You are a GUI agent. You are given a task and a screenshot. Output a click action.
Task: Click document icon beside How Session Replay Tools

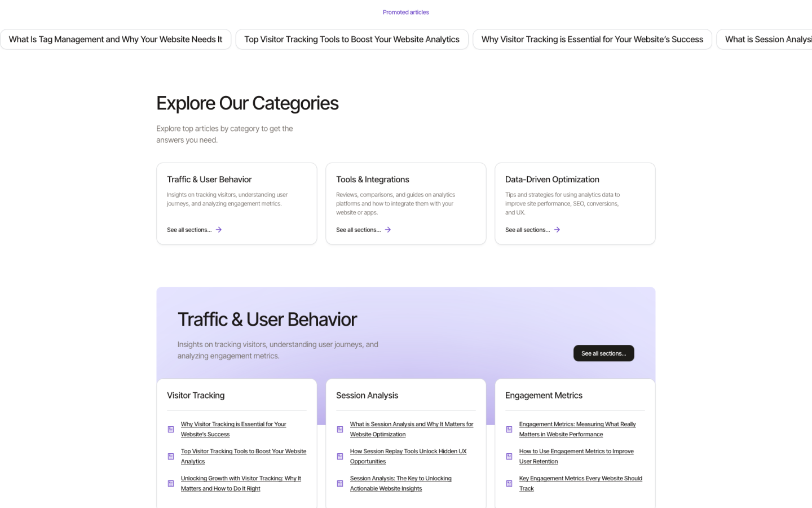click(x=340, y=457)
